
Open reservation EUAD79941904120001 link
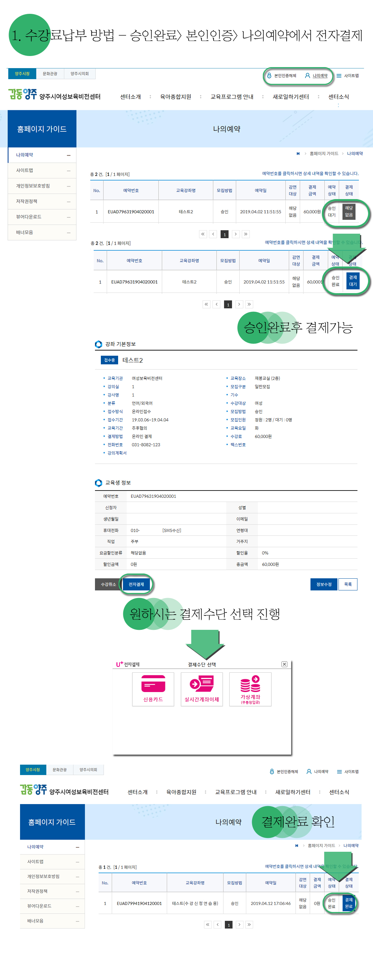139,903
